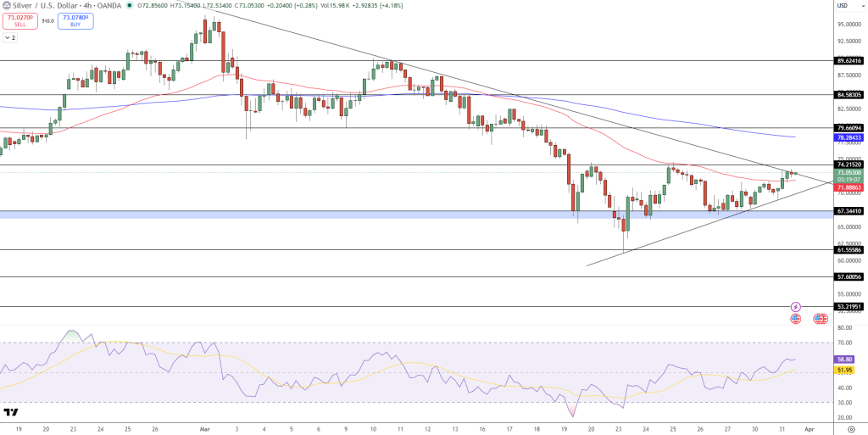Click the TradingView logo

(10, 412)
